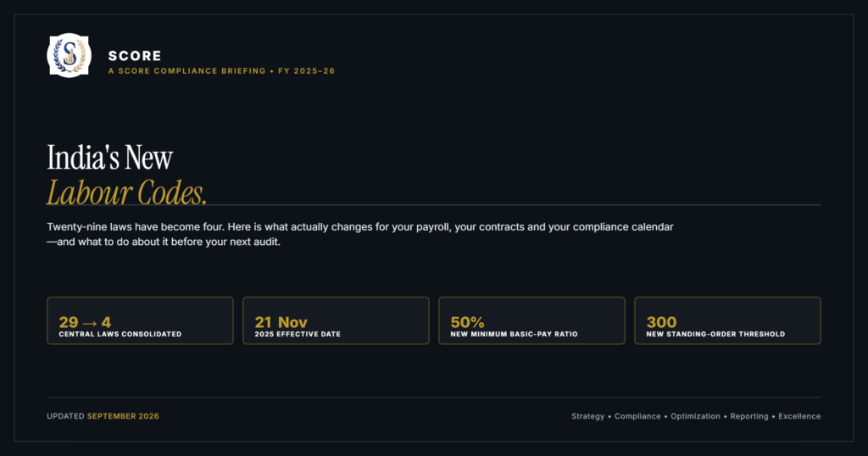The width and height of the screenshot is (868, 456).
Task: Select the Compliance footer item
Action: (637, 416)
